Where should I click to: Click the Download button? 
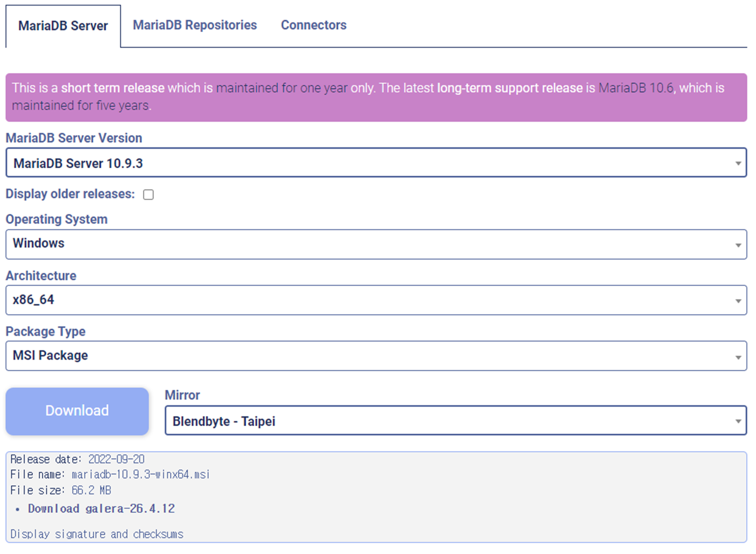(x=77, y=411)
